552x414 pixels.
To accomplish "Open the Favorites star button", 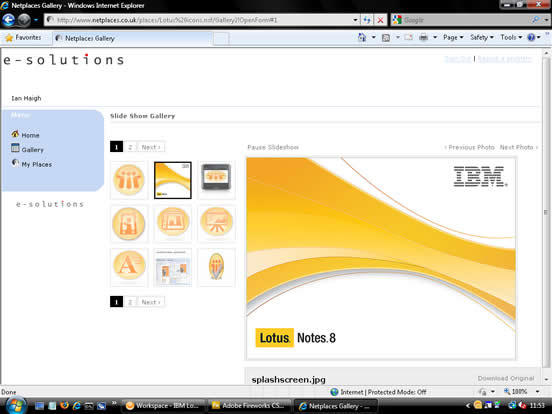I will tap(23, 38).
